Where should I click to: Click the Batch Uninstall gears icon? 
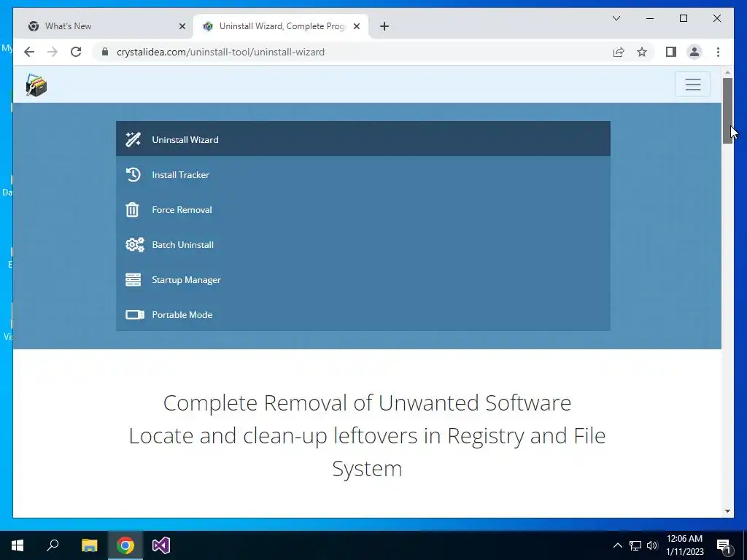coord(135,245)
